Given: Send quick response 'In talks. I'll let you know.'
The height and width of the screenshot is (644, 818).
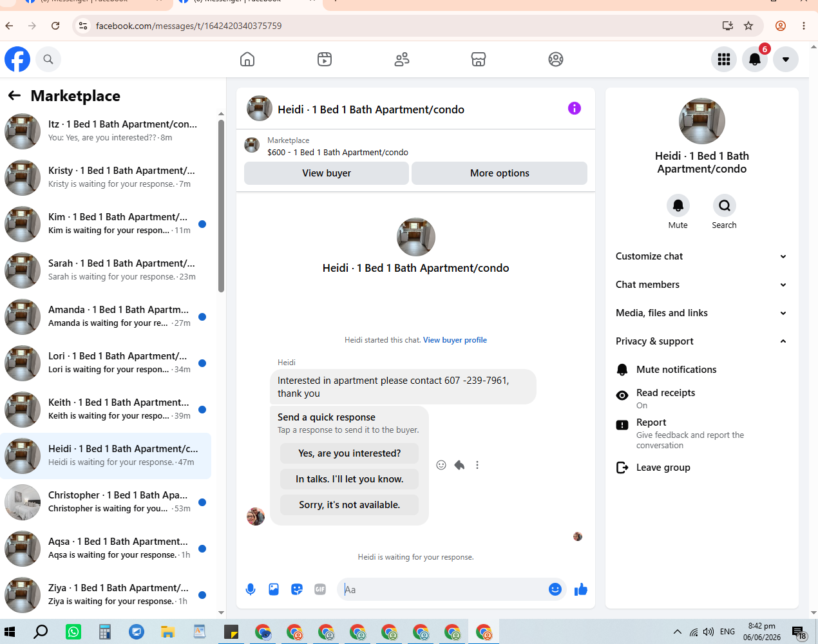Looking at the screenshot, I should point(349,479).
